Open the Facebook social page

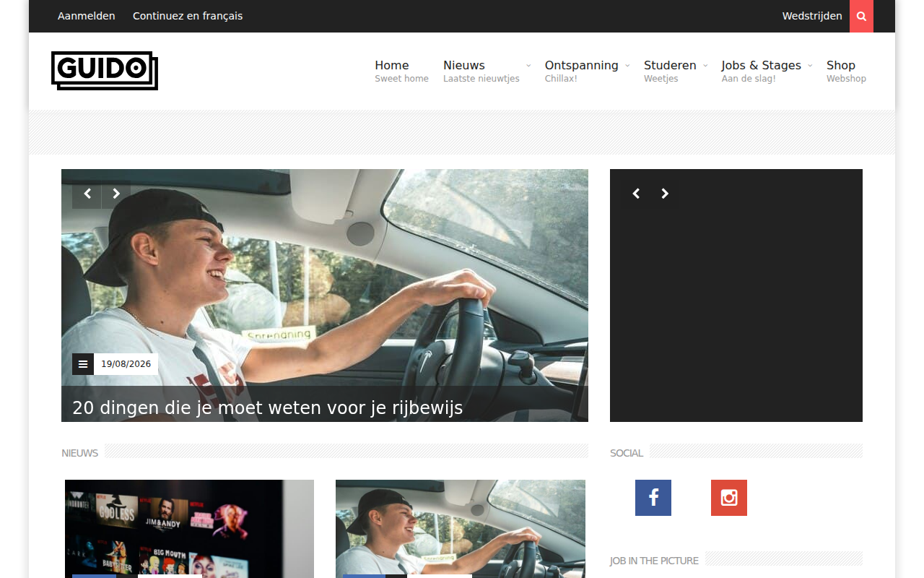(653, 498)
